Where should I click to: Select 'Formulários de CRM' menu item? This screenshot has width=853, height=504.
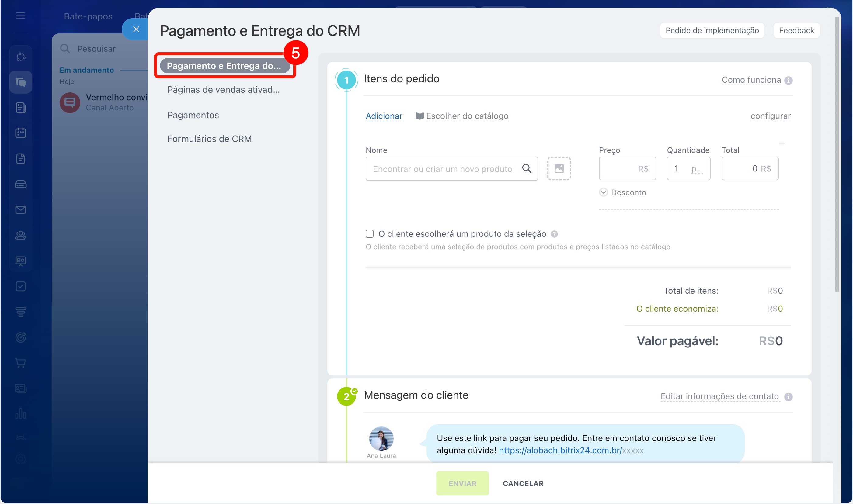pyautogui.click(x=209, y=139)
